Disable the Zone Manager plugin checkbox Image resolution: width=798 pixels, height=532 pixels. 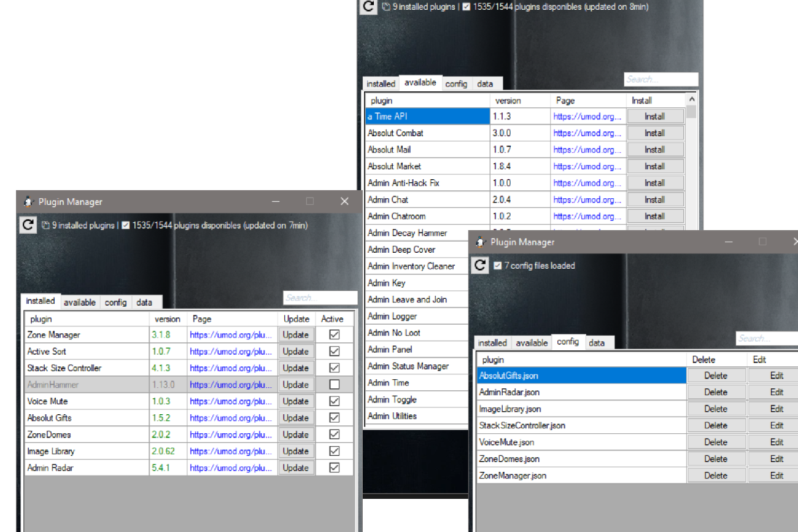click(334, 335)
